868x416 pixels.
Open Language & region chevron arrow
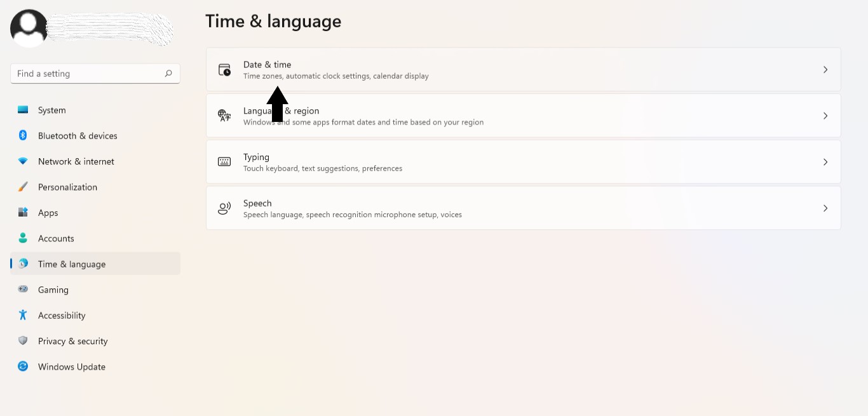pyautogui.click(x=825, y=116)
